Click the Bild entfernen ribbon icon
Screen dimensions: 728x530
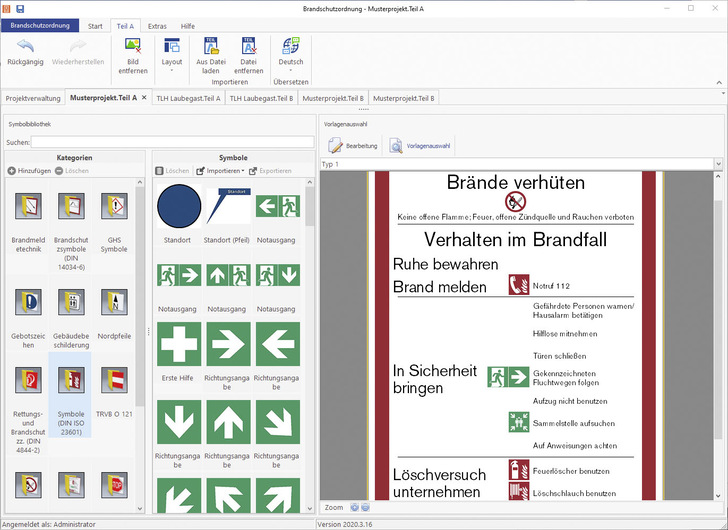click(132, 46)
